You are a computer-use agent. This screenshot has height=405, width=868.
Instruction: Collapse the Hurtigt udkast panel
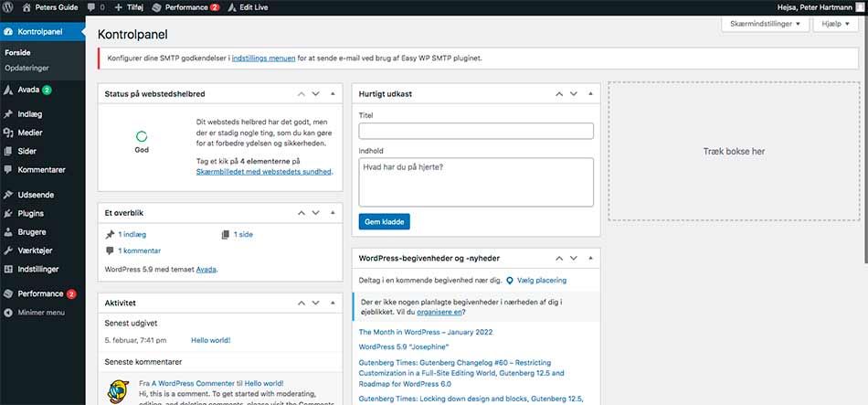tap(590, 94)
